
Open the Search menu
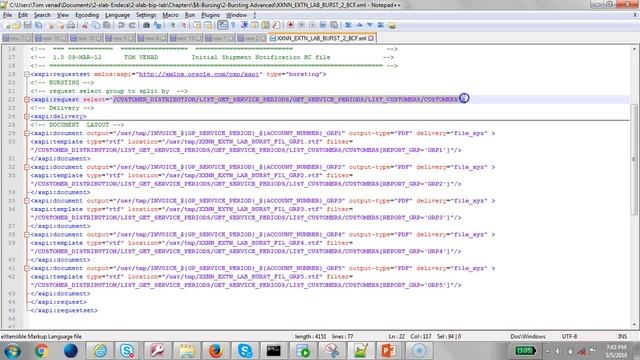point(42,15)
